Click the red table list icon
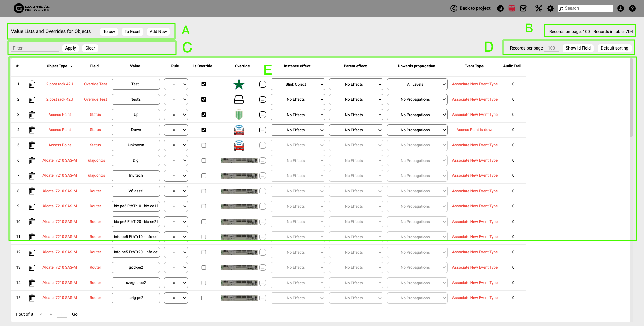Screen dimensions: 644x326 512,8
